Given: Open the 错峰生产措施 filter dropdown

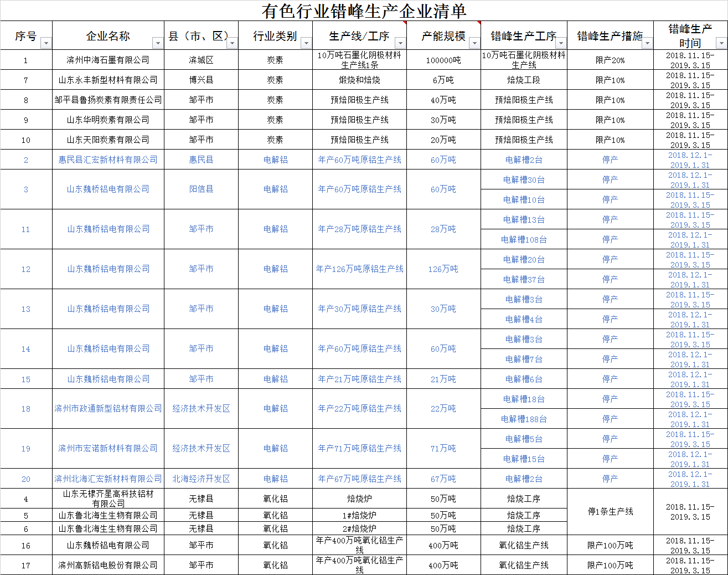Looking at the screenshot, I should click(x=647, y=43).
